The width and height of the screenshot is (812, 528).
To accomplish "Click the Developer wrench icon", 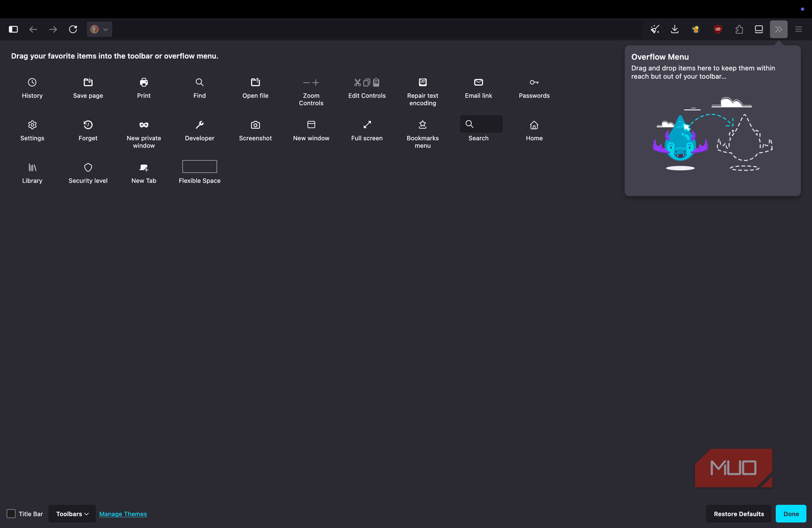I will (x=200, y=125).
